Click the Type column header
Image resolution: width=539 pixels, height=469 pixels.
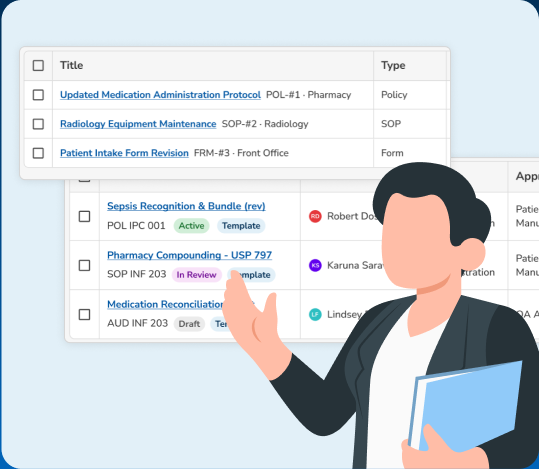[393, 65]
